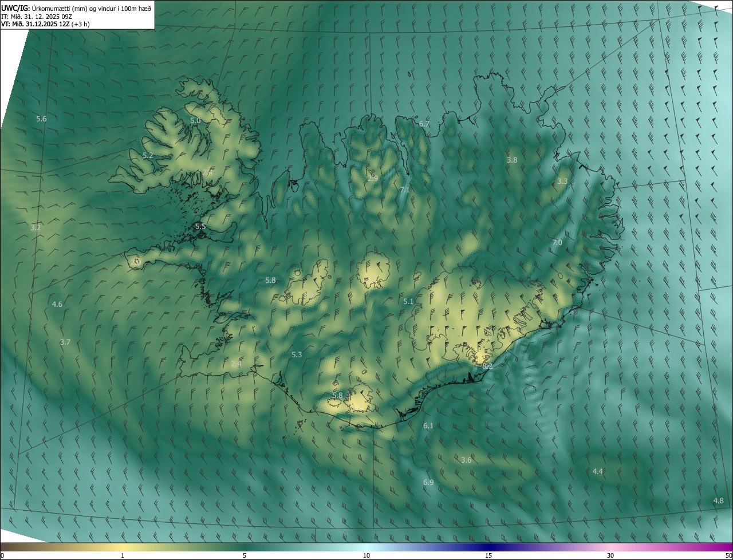733x560 pixels.
Task: Click the '5.5' value near Breiðafjörður
Action: (200, 226)
